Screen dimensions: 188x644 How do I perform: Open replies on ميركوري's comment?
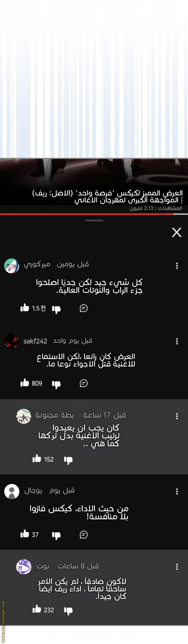pyautogui.click(x=84, y=308)
